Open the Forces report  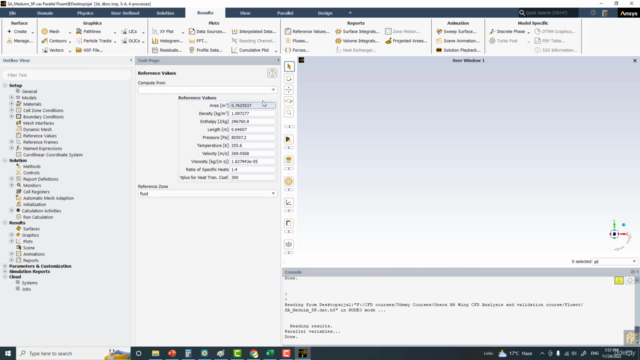pyautogui.click(x=297, y=50)
